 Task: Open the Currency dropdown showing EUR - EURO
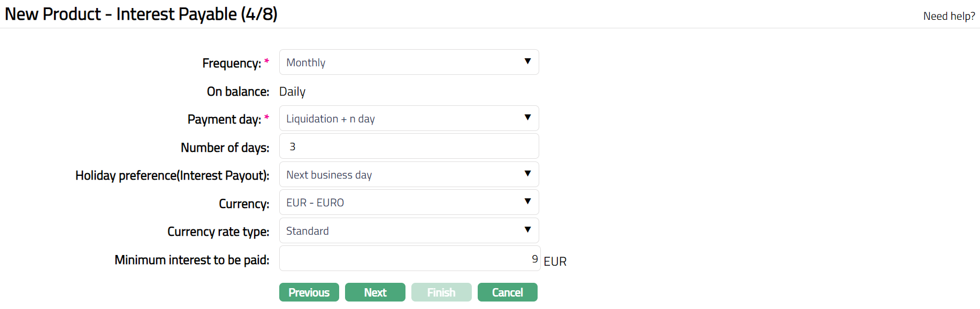pos(409,203)
